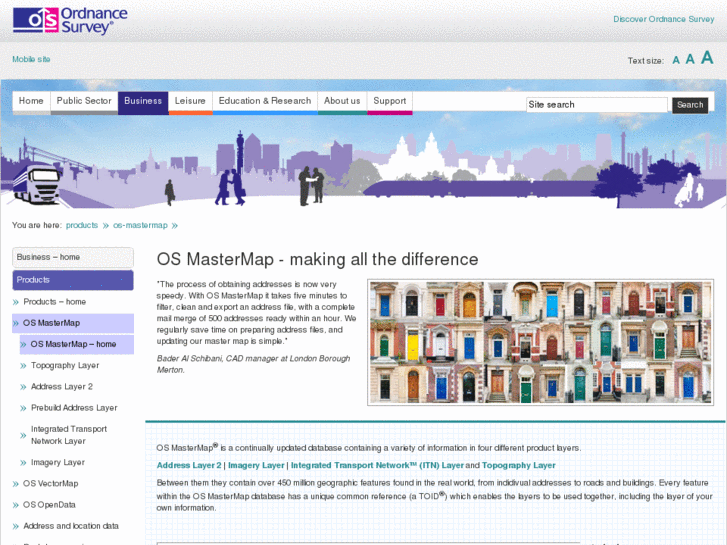Open the Leisure tab

[x=190, y=102]
